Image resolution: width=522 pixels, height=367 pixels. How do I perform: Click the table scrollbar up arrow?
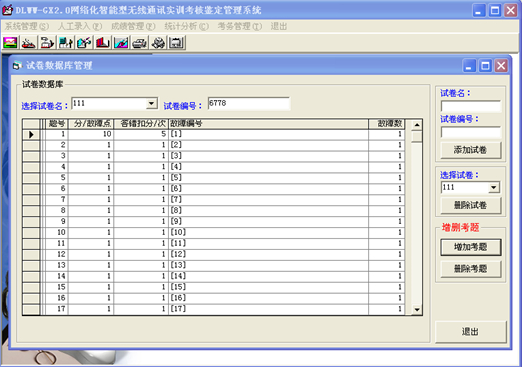[417, 125]
